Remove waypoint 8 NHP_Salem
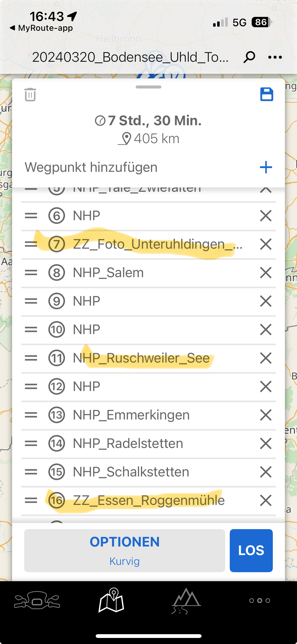This screenshot has width=297, height=644. pyautogui.click(x=266, y=273)
